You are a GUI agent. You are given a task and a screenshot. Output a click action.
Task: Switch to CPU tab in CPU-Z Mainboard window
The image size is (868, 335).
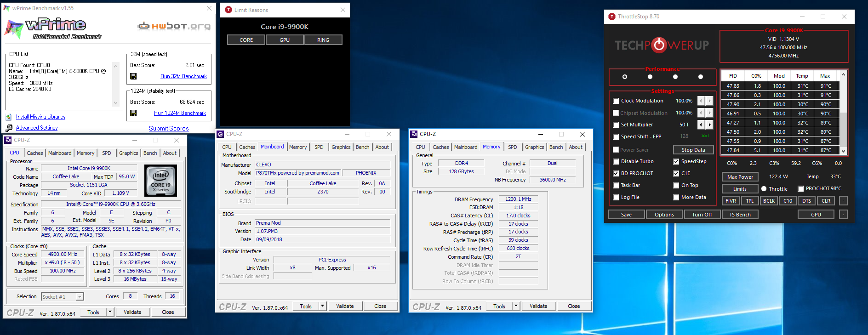pyautogui.click(x=227, y=147)
